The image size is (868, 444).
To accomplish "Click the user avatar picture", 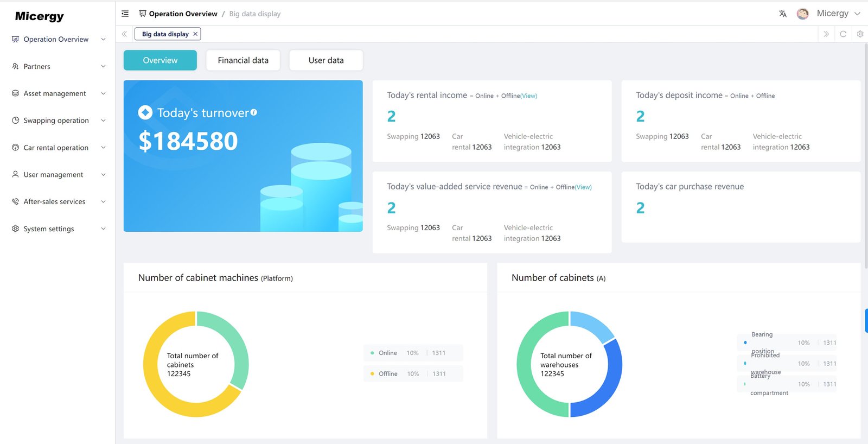I will (x=802, y=14).
